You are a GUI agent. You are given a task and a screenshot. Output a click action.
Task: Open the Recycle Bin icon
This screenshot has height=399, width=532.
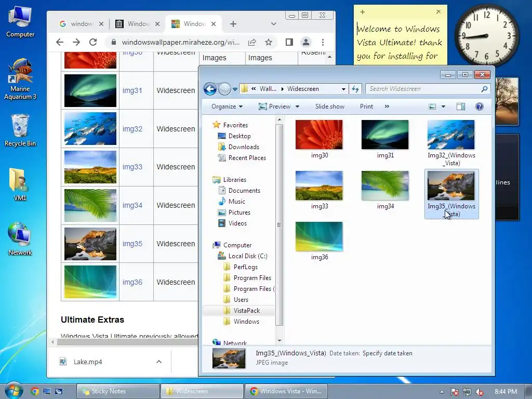[20, 130]
